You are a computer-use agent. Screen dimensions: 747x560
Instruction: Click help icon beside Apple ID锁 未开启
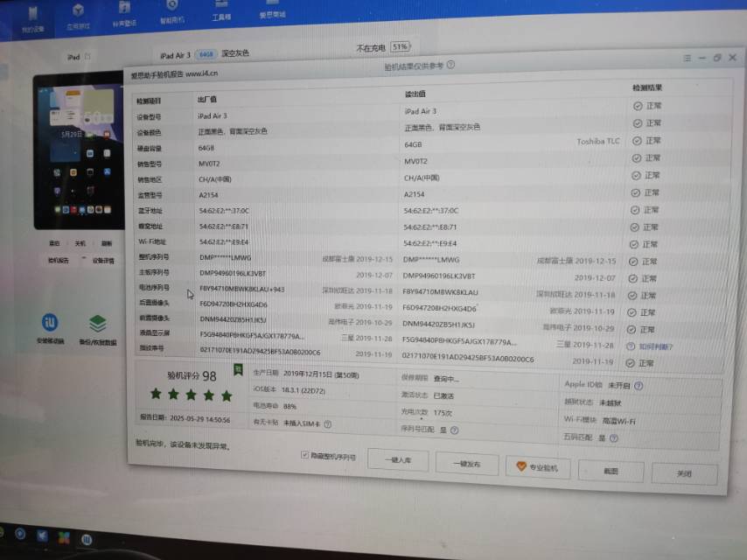639,386
